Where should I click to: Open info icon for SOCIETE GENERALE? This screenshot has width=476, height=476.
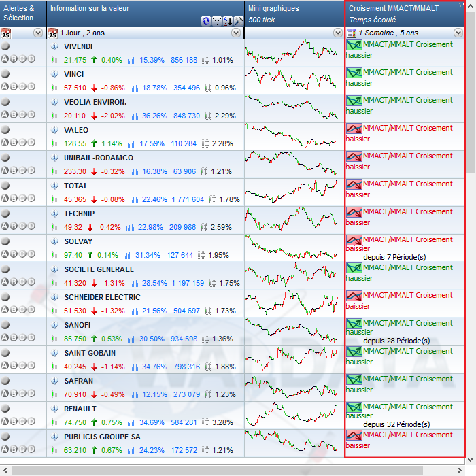54,269
